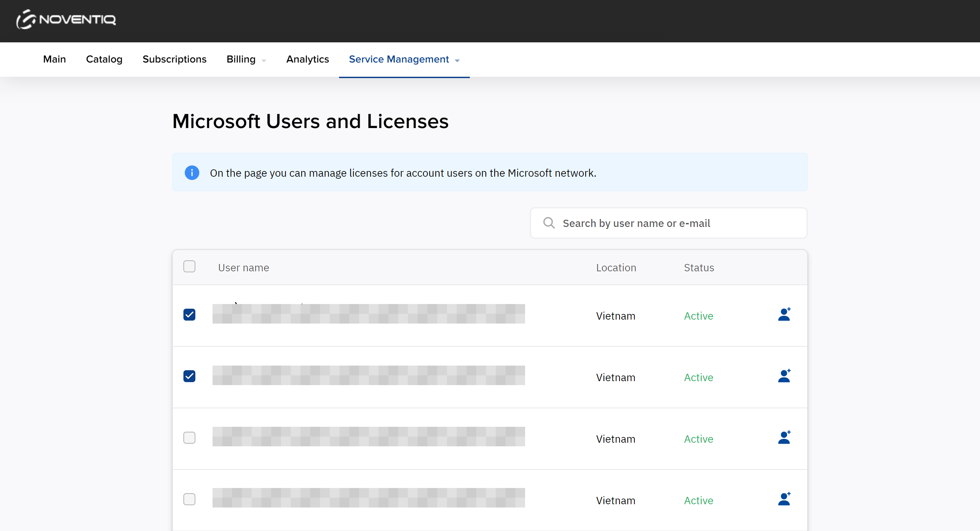Switch to the Analytics tab

coord(307,60)
